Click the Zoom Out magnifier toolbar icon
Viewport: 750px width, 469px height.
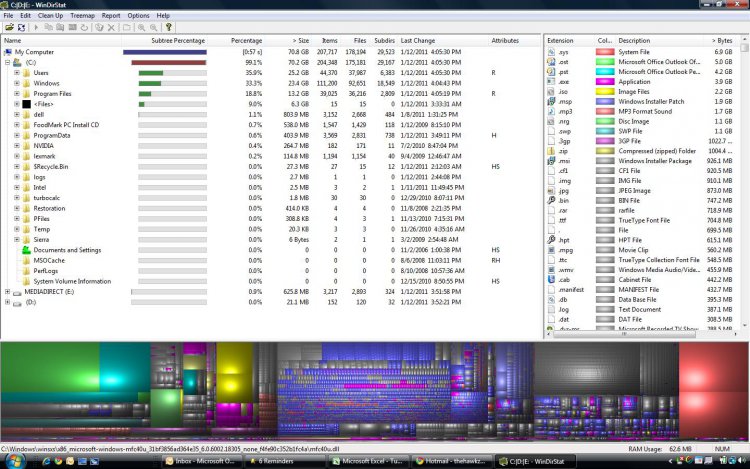154,28
